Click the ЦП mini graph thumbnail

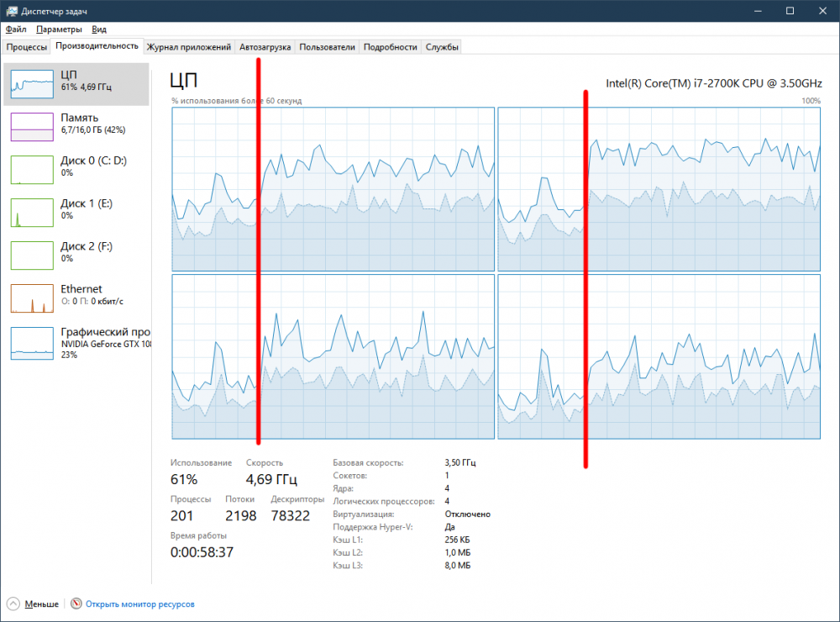tap(32, 84)
